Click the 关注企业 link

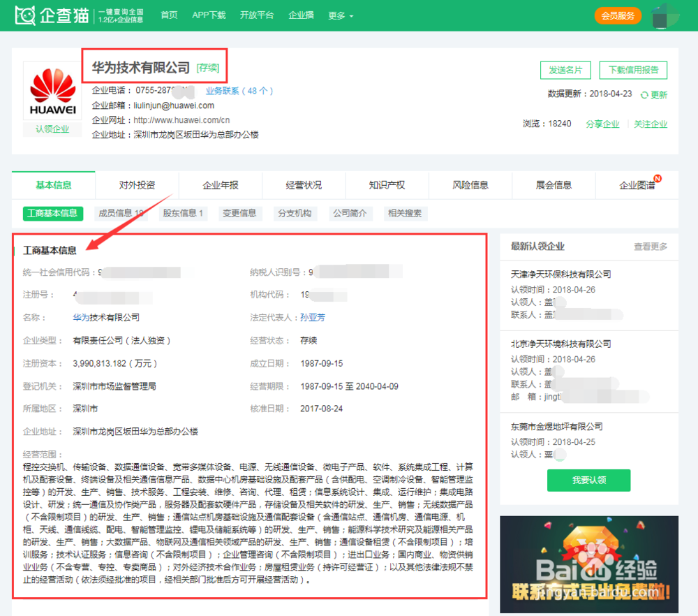pos(651,124)
